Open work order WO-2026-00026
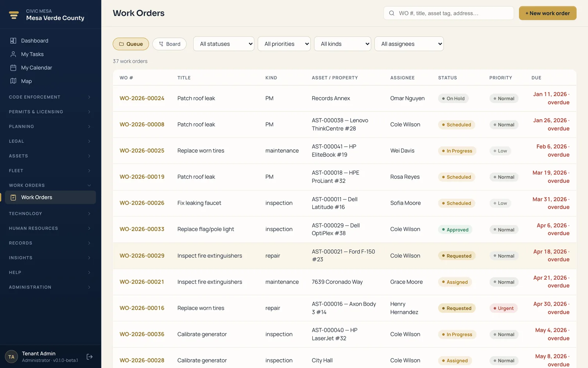The height and width of the screenshot is (368, 588). pyautogui.click(x=142, y=203)
